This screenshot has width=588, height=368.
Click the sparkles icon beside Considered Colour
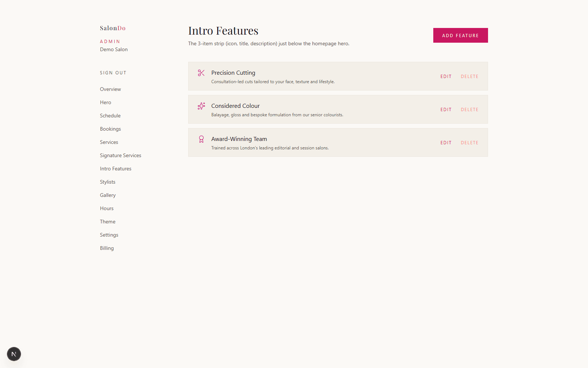click(x=201, y=106)
